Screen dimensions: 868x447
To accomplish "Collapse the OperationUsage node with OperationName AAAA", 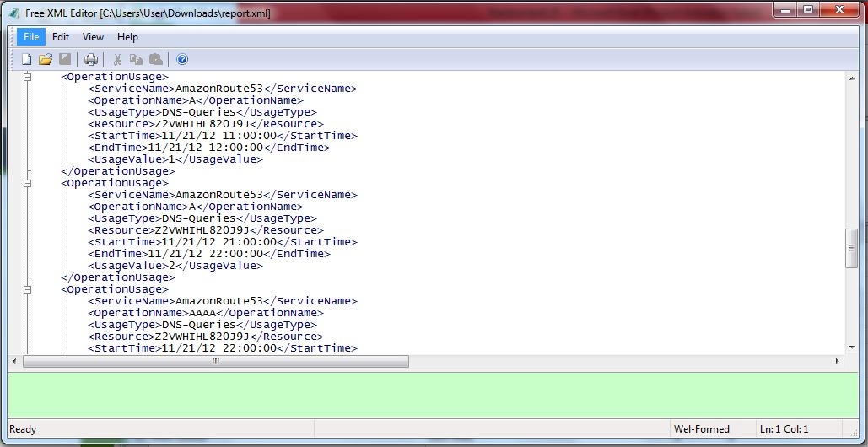I will pos(27,289).
